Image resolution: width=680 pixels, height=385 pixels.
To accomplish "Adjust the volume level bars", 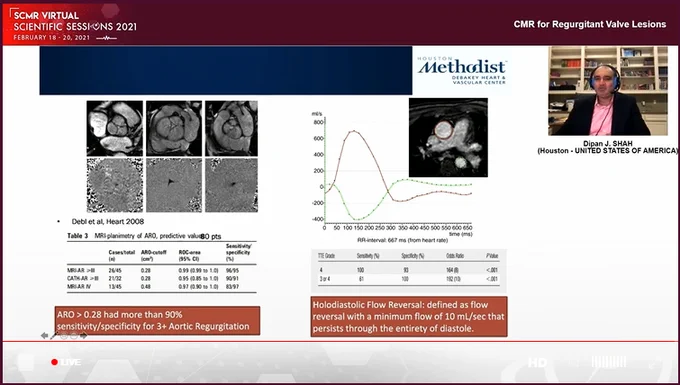I will pos(608,362).
